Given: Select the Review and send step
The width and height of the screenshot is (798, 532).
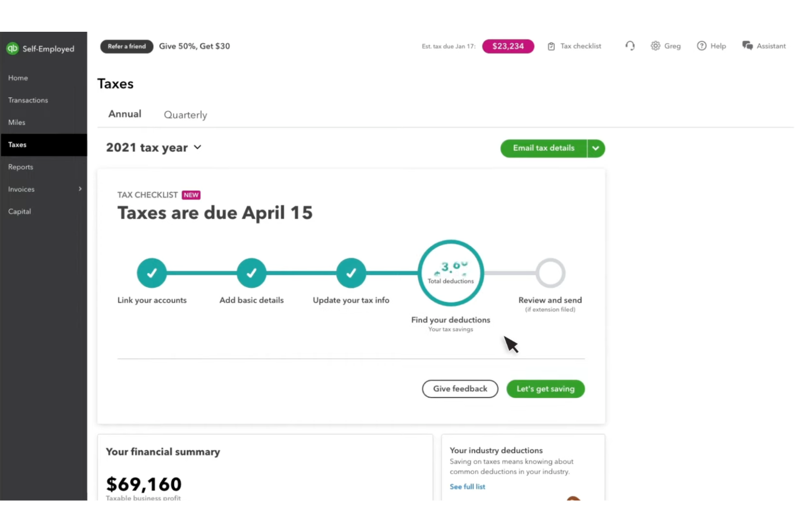Looking at the screenshot, I should click(550, 273).
